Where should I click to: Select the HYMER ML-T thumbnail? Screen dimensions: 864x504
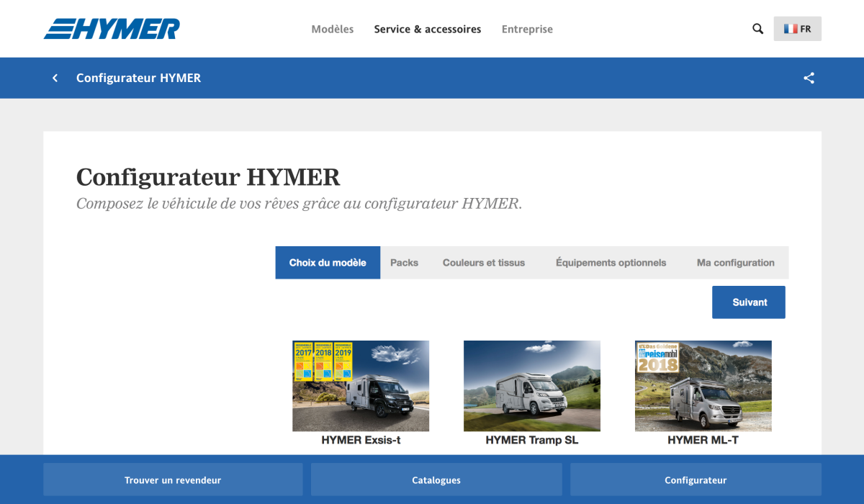click(703, 386)
